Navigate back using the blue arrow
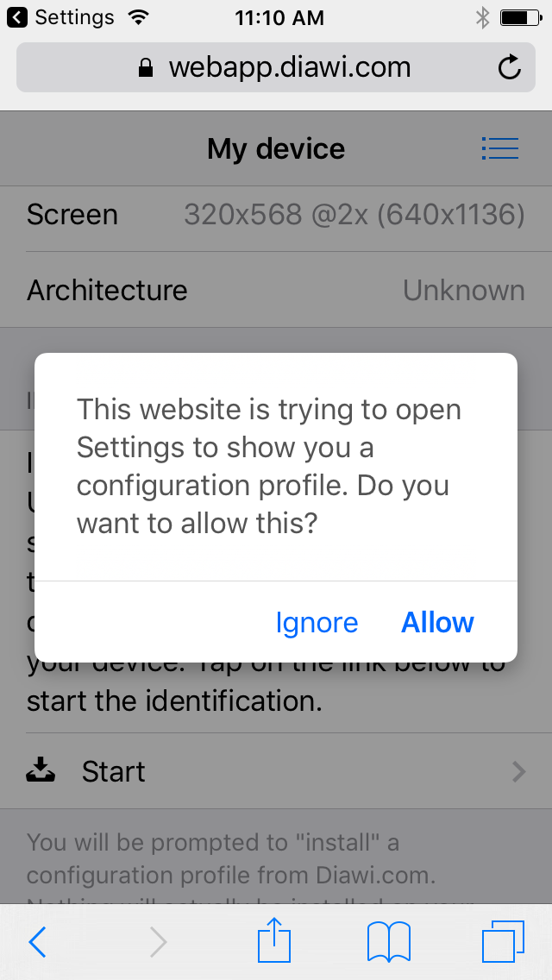Image resolution: width=552 pixels, height=980 pixels. click(37, 941)
